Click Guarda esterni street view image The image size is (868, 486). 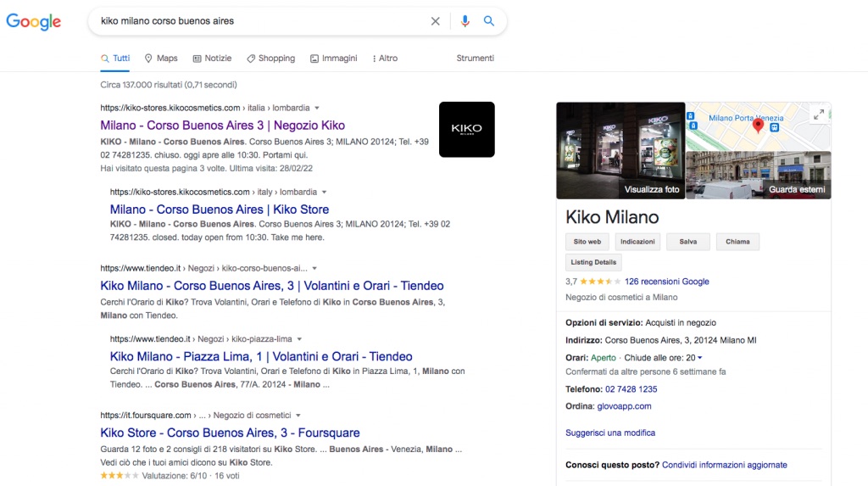pos(759,175)
